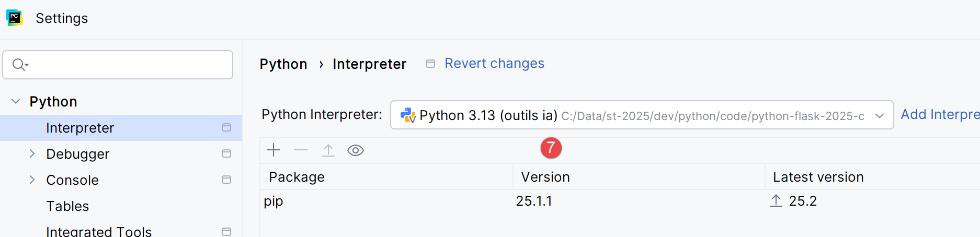
Task: Toggle the eye icon for early releases
Action: 356,150
